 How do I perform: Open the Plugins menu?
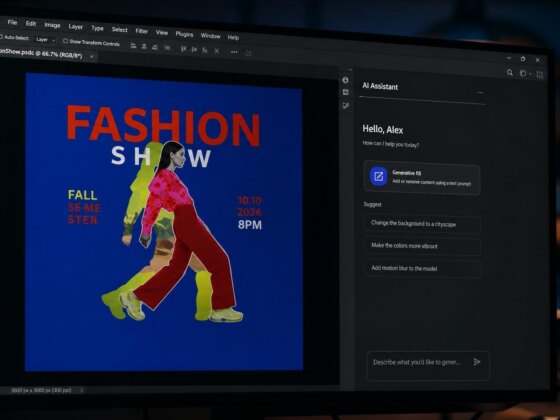[184, 34]
